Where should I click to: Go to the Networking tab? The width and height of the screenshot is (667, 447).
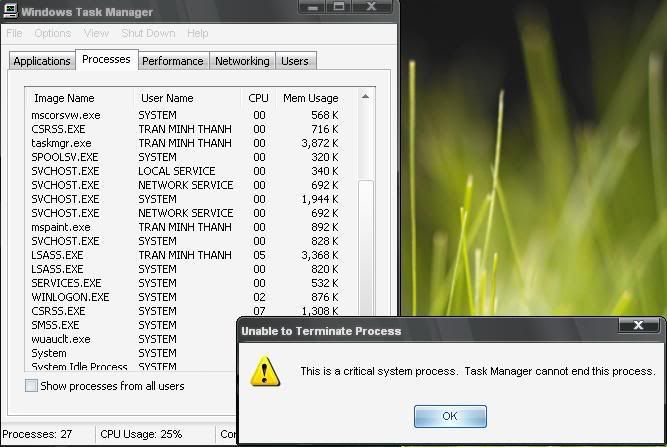242,61
